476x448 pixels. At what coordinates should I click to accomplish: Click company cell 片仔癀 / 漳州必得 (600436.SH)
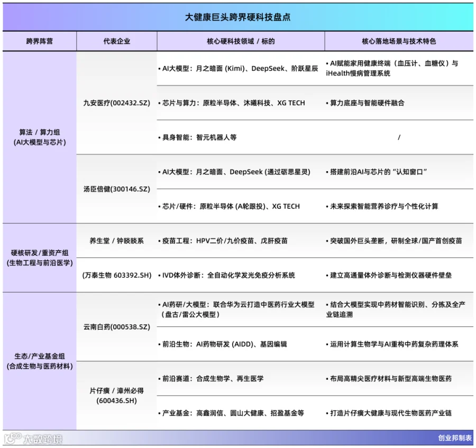tap(116, 396)
